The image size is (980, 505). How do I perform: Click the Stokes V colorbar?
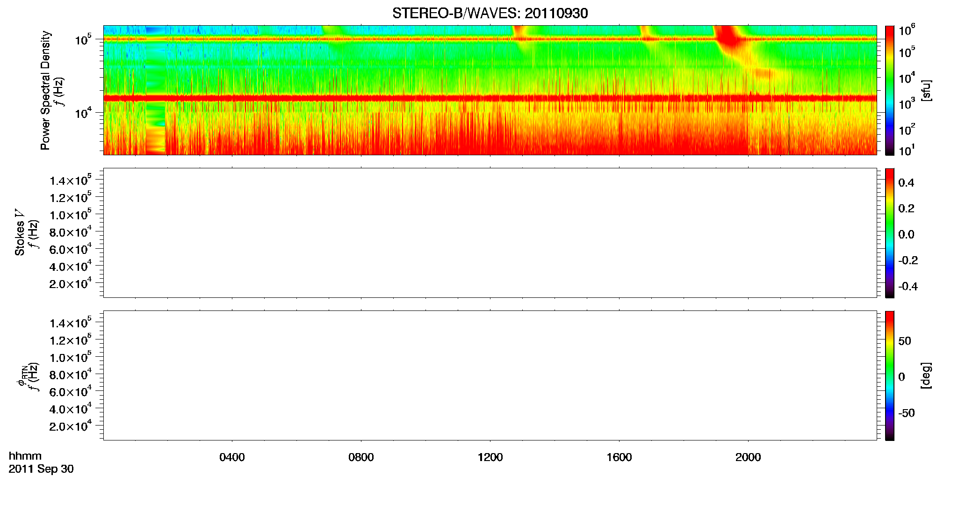click(890, 233)
